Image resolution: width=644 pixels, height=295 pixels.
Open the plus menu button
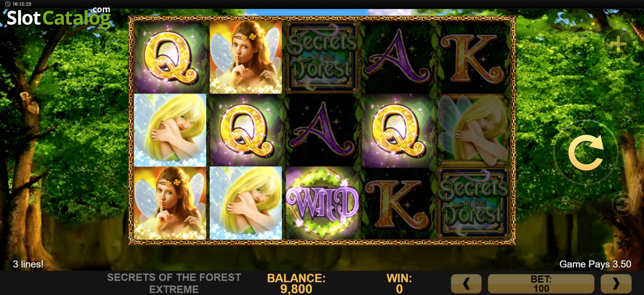619,44
